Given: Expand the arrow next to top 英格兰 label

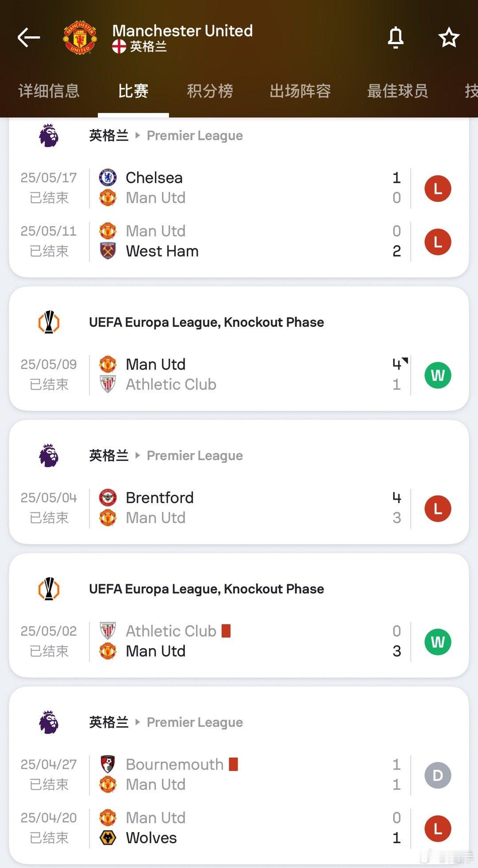Looking at the screenshot, I should click(x=138, y=135).
